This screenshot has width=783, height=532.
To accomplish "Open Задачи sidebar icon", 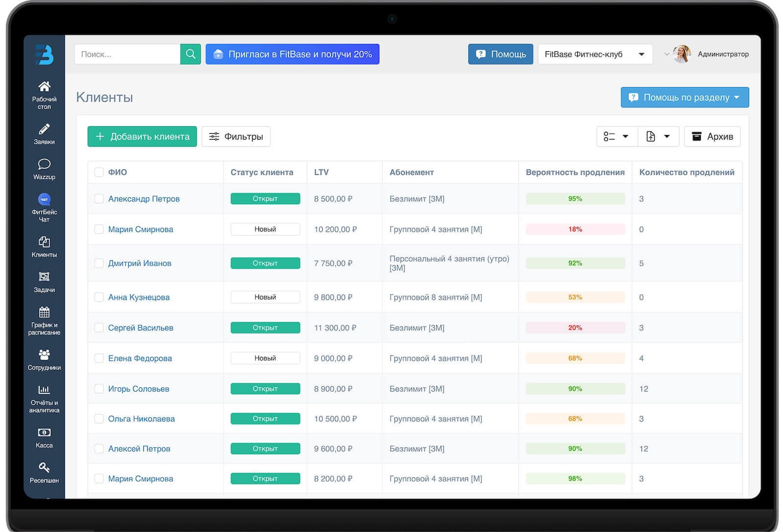I will click(44, 277).
